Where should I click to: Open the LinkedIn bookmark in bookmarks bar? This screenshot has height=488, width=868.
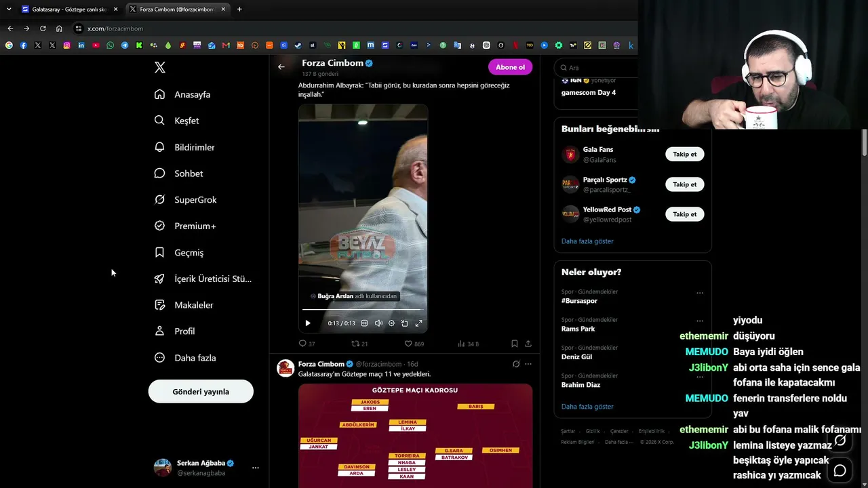tap(81, 45)
